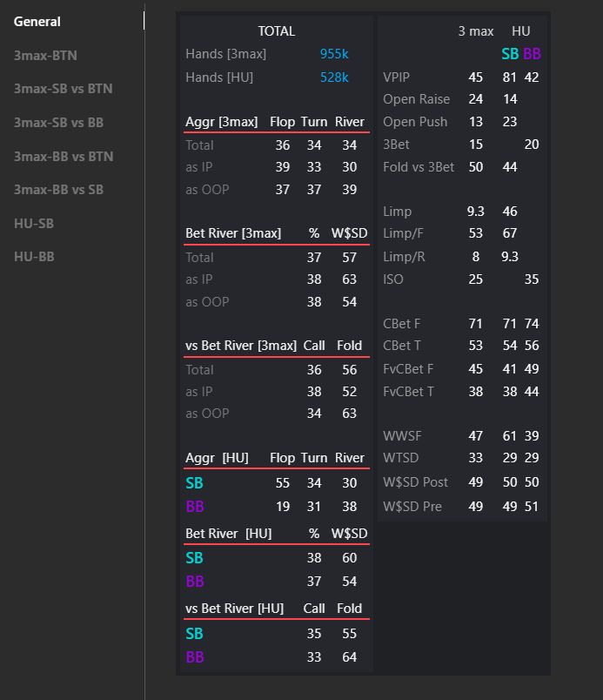Screen dimensions: 603x700
Task: Click the Aggr [3max] section header
Action: [x=222, y=122]
